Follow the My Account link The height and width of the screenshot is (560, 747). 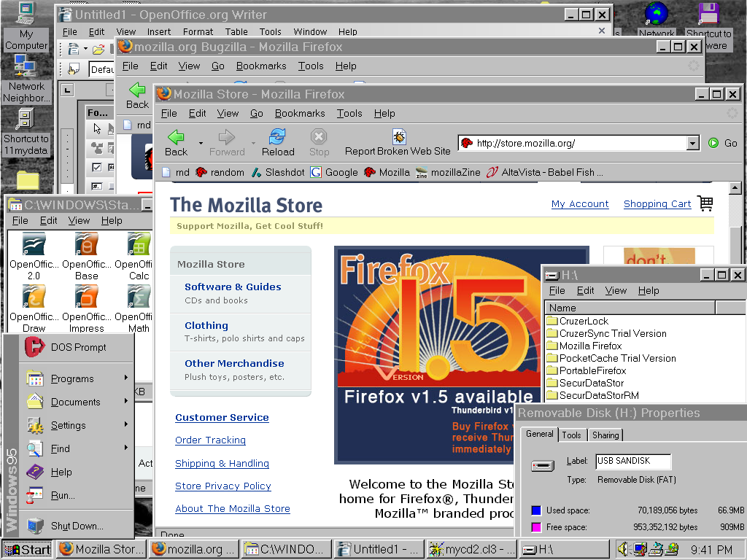(x=580, y=204)
